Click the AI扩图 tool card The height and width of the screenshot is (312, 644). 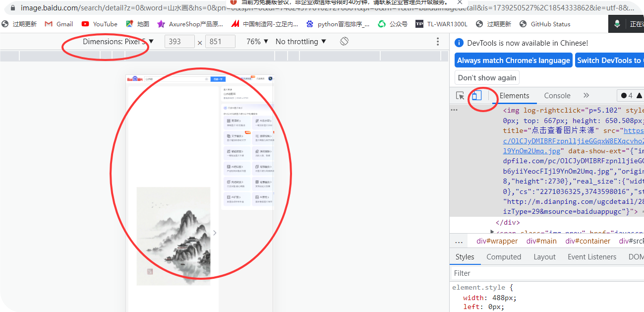point(237,199)
